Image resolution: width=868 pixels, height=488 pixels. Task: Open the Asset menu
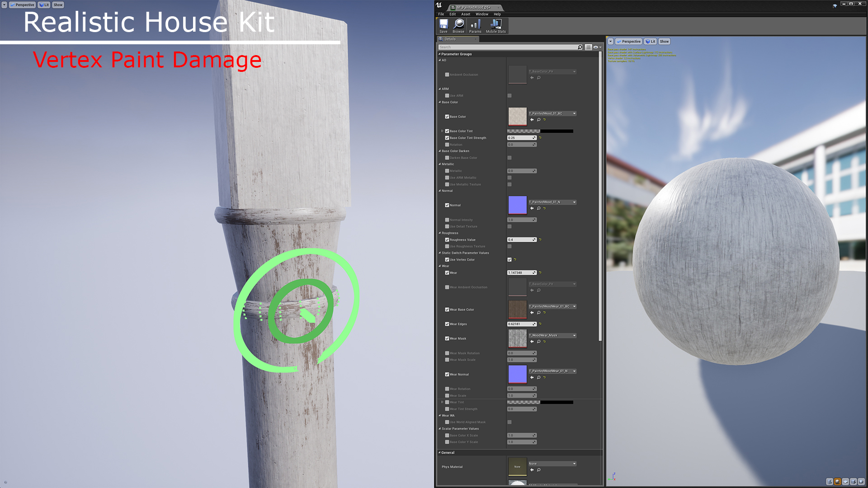click(x=465, y=14)
